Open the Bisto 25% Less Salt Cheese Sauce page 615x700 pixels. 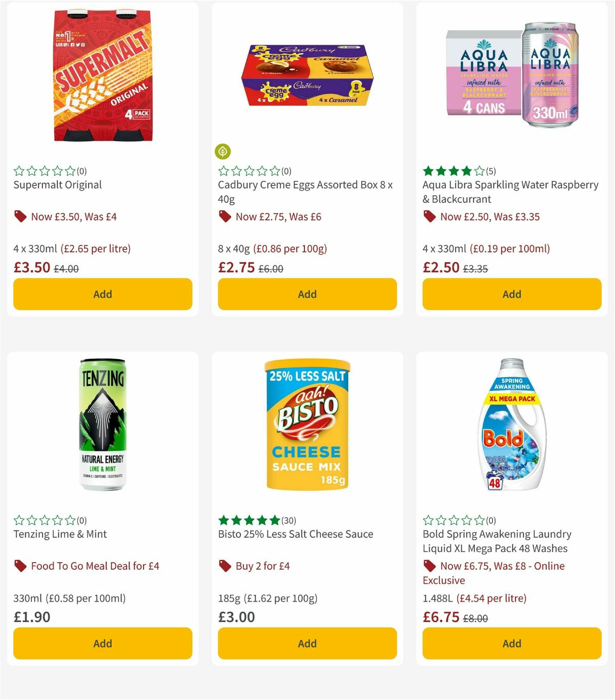(294, 534)
